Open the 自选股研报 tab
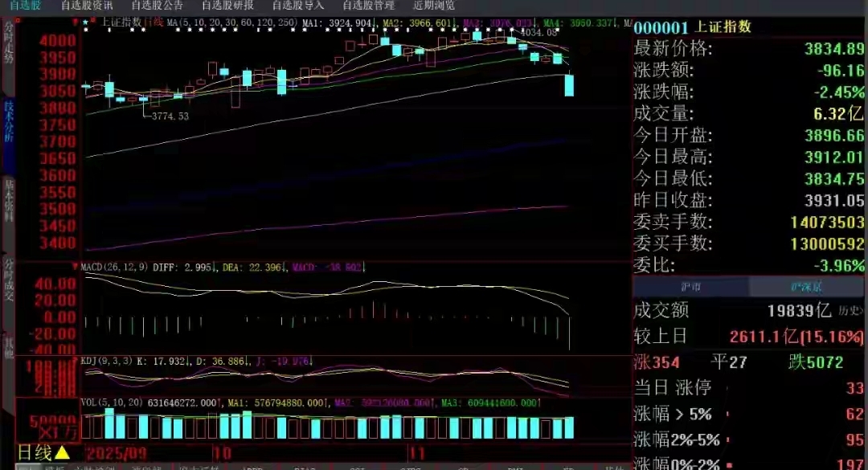 (227, 6)
